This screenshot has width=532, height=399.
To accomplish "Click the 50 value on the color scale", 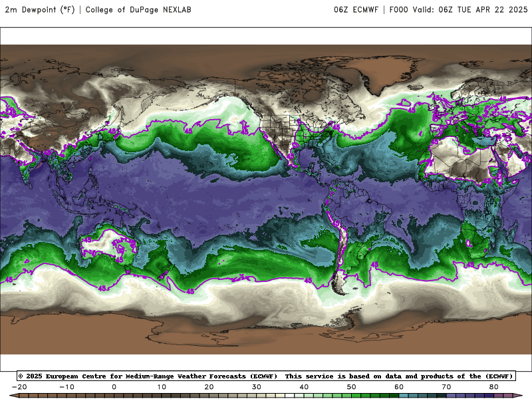I will 352,387.
